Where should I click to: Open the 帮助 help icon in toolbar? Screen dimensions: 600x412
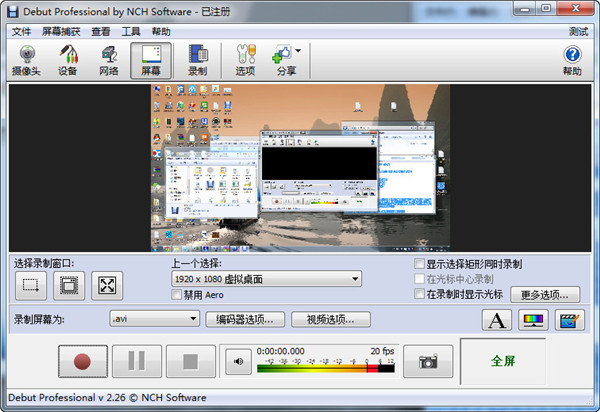tap(572, 60)
